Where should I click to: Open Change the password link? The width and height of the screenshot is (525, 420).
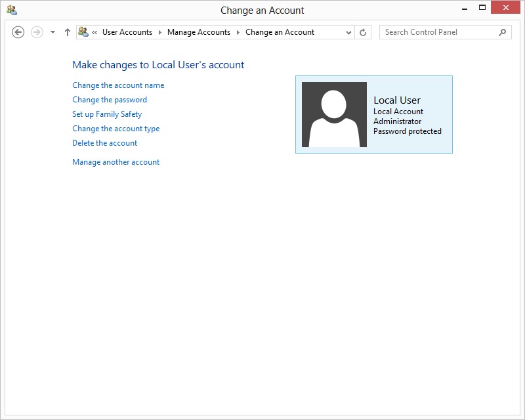tap(110, 100)
